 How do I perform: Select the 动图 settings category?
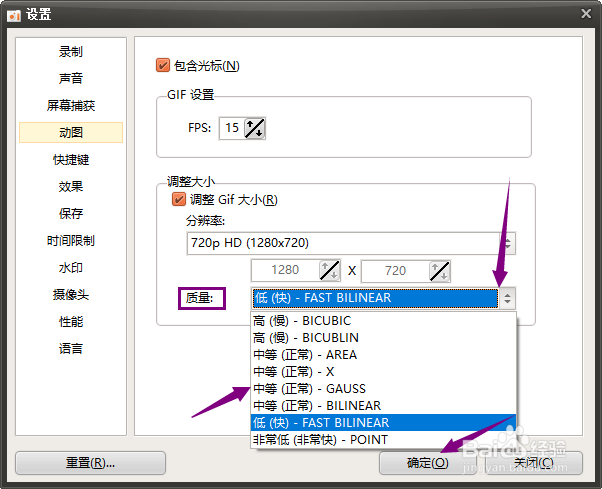pyautogui.click(x=71, y=132)
